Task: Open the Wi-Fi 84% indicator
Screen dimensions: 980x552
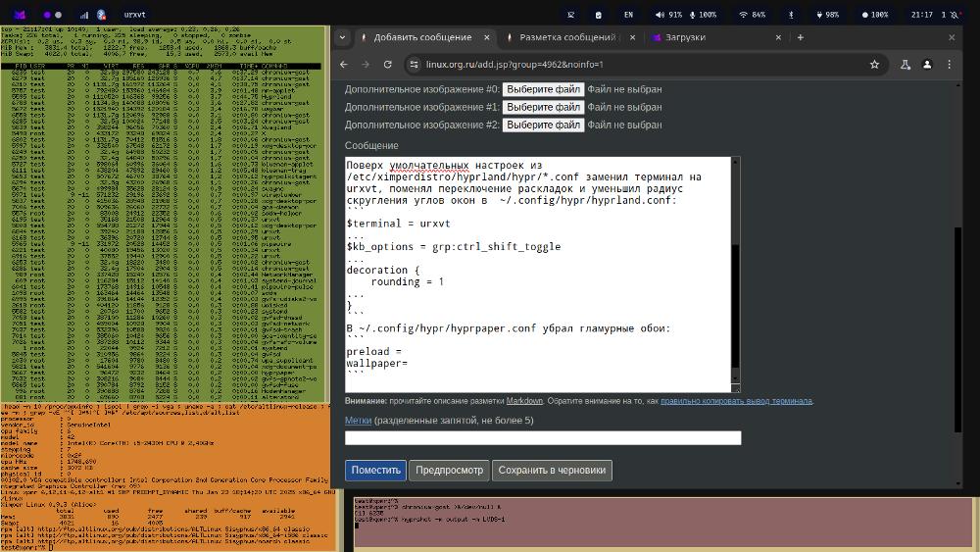Action: click(x=752, y=15)
